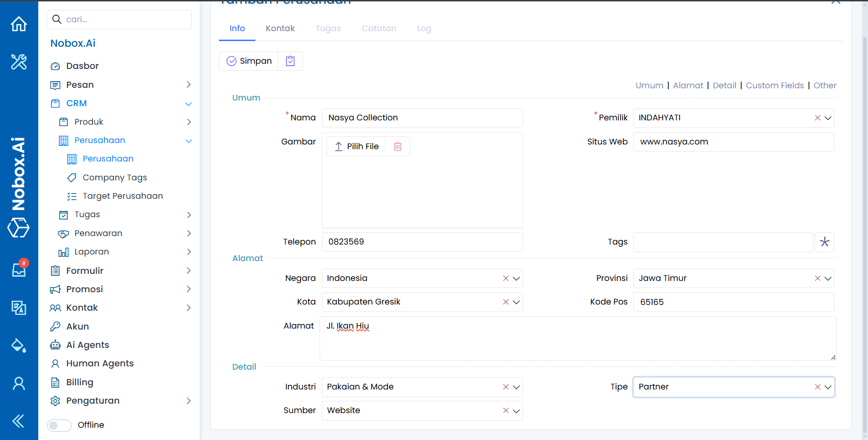The image size is (868, 440).
Task: Jump to Custom Fields section link
Action: pos(775,85)
